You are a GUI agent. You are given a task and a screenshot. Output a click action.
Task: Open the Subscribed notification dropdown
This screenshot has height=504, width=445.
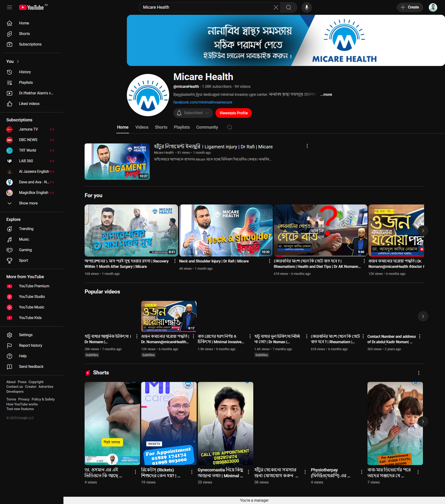[x=193, y=113]
